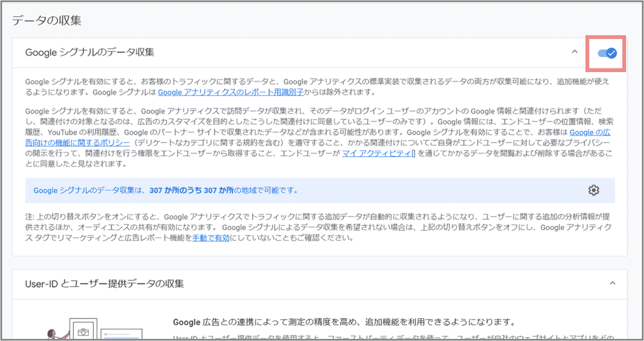Screen dimensions: 644x341
Task: Click the User-ID とユーザー提供データの収集 title
Action: tap(105, 284)
